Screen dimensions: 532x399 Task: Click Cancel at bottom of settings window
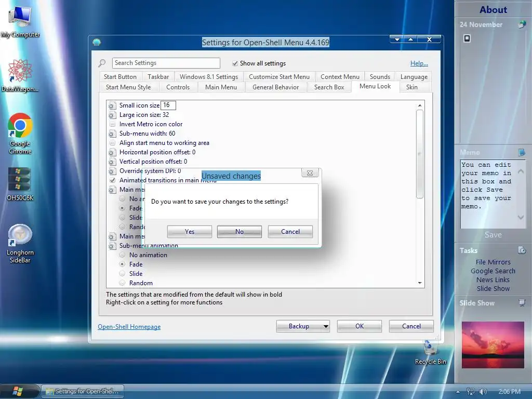coord(411,326)
